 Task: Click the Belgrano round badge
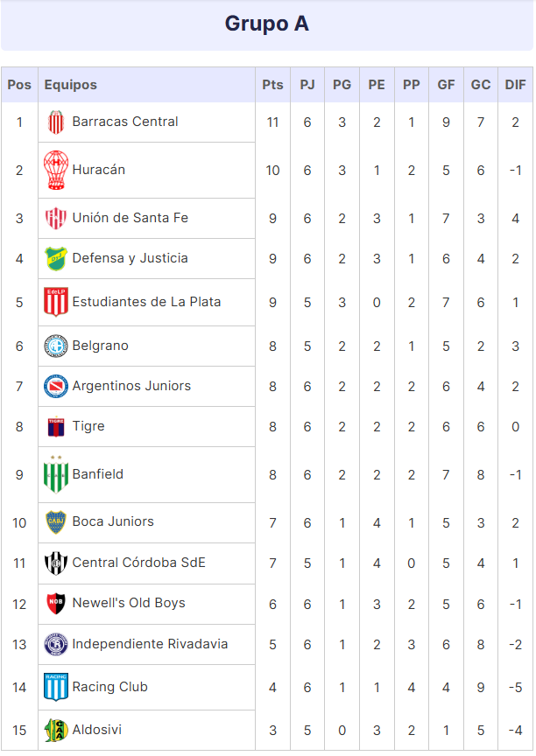56,346
